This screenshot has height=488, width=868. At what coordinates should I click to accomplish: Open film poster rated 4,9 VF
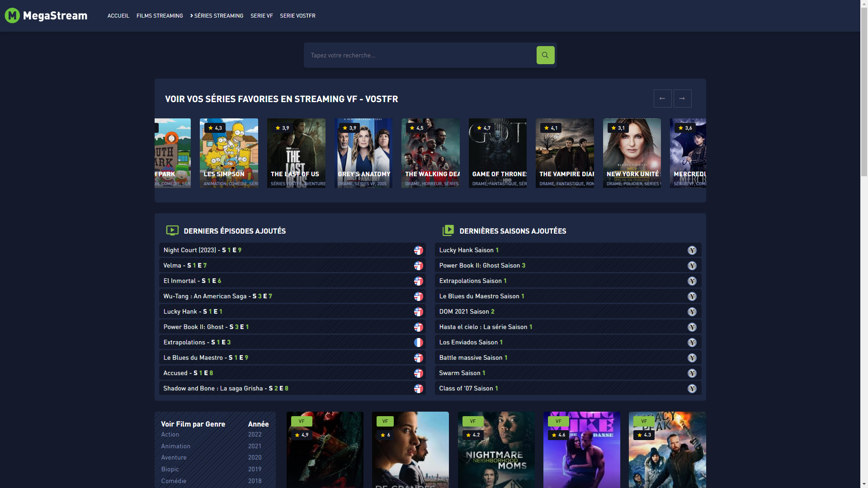point(325,450)
